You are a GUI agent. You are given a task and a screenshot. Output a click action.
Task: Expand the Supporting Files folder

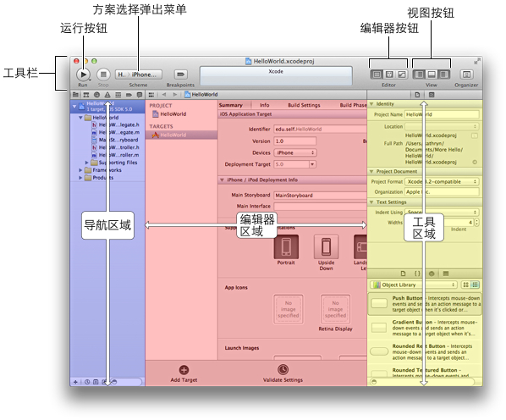coord(87,163)
